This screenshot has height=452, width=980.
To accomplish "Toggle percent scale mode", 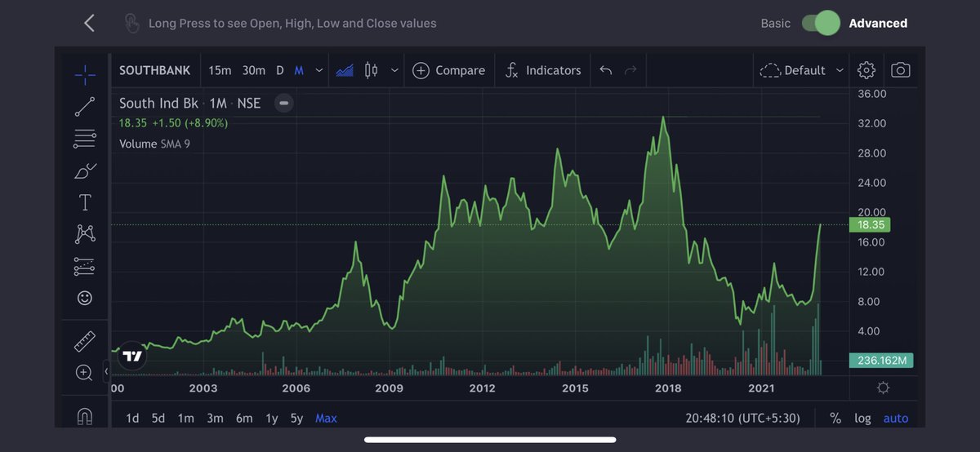I will coord(835,418).
